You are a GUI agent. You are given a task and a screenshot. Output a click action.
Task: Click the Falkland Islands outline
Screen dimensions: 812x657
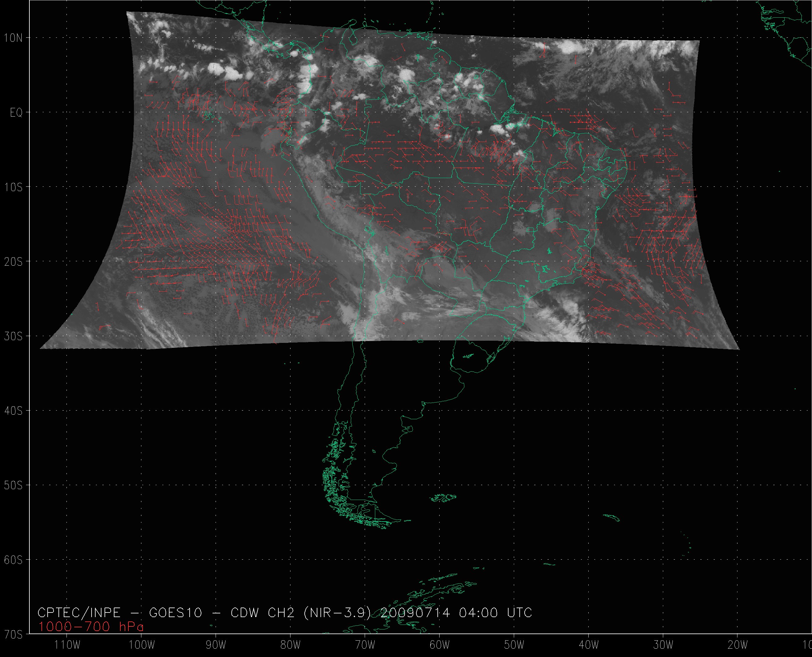click(444, 498)
